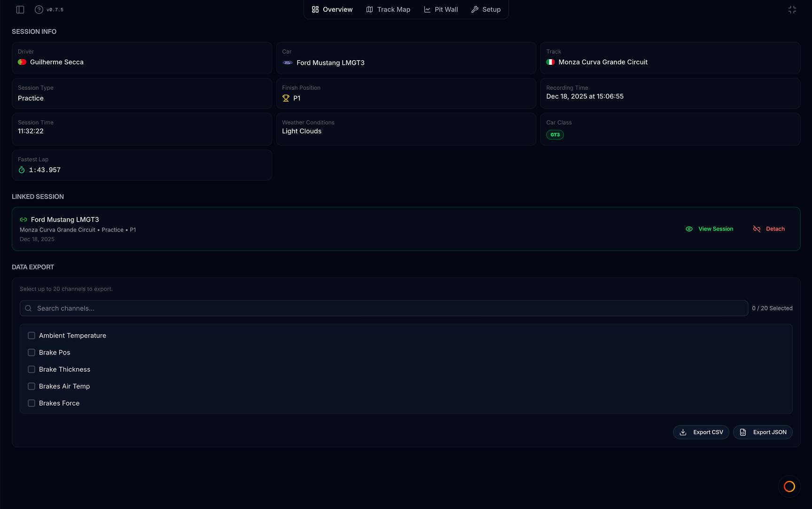Click the file icon on Export JSON
The height and width of the screenshot is (509, 812).
tap(743, 432)
